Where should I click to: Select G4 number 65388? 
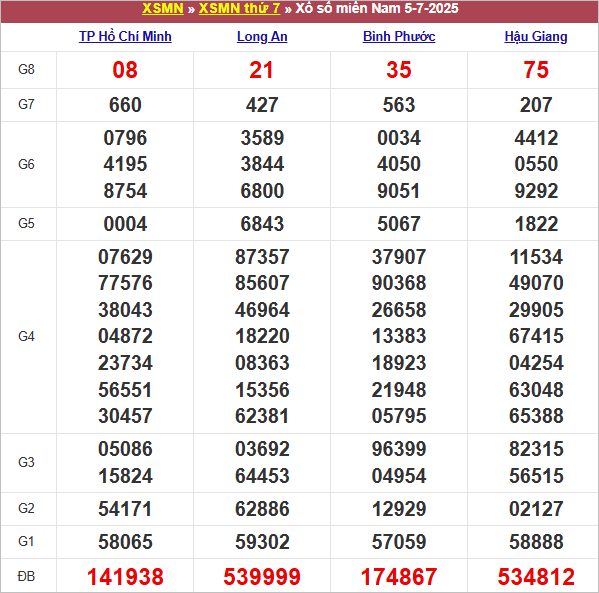coord(536,416)
